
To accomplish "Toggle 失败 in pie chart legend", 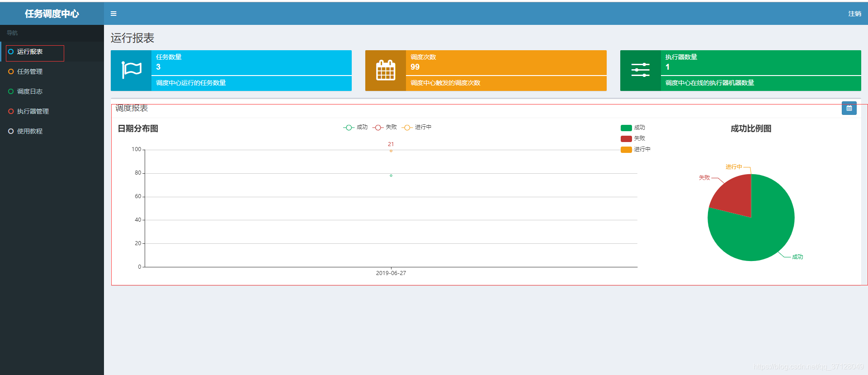I will click(633, 139).
